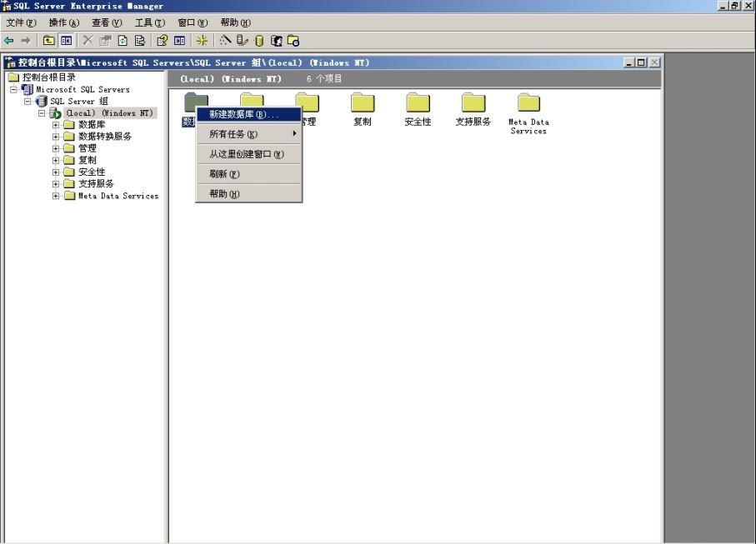The width and height of the screenshot is (756, 544).
Task: Click the Microsoft SQL Servers tree icon
Action: click(x=28, y=90)
